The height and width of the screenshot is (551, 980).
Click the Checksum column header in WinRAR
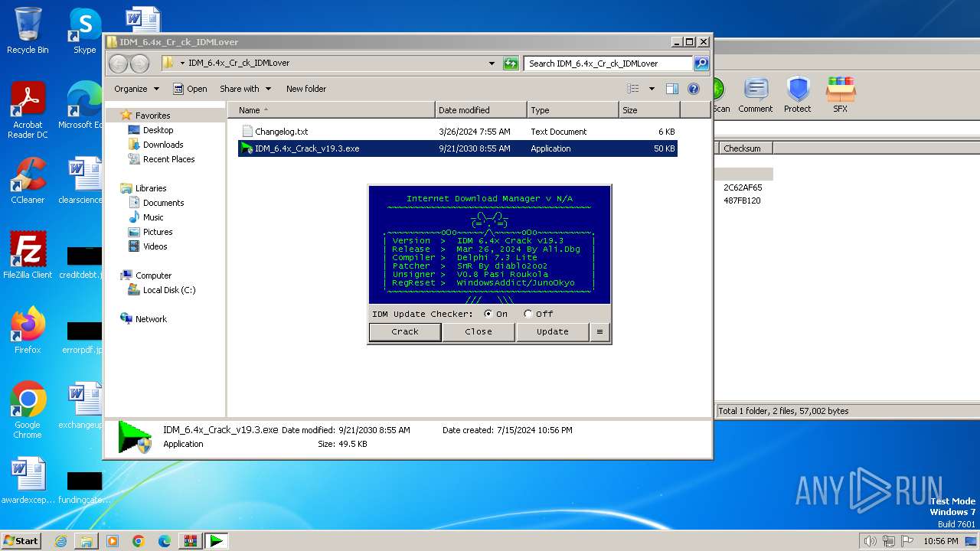tap(745, 148)
